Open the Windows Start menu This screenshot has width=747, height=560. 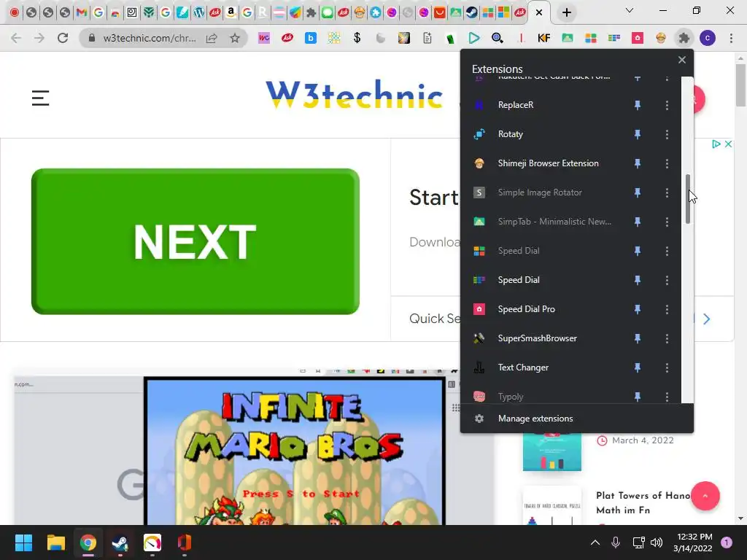(x=23, y=542)
